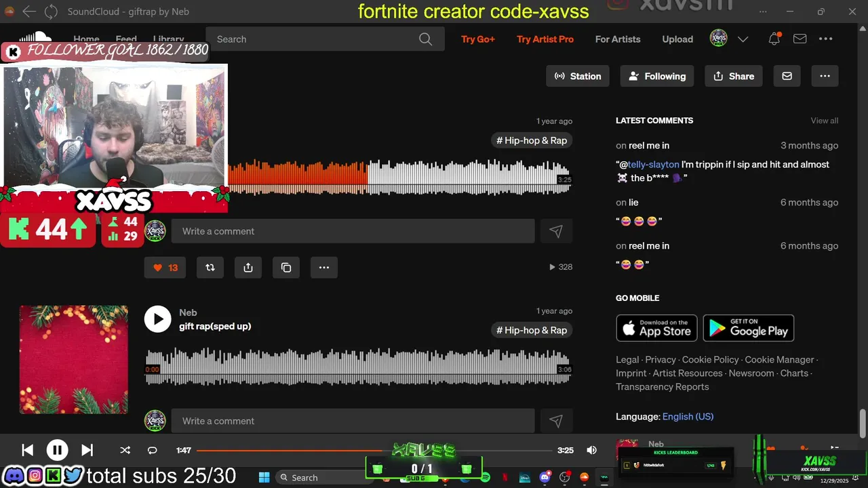Click the copy link icon under the waveform

tap(286, 267)
